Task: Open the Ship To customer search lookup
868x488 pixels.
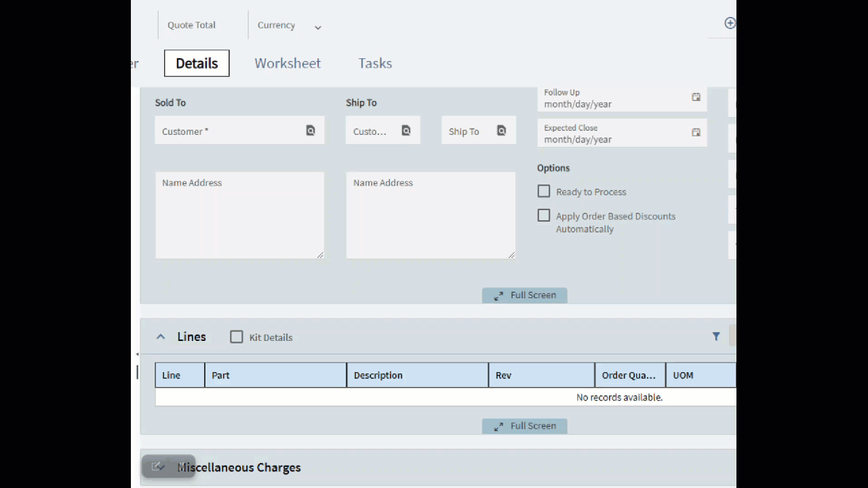Action: tap(406, 131)
